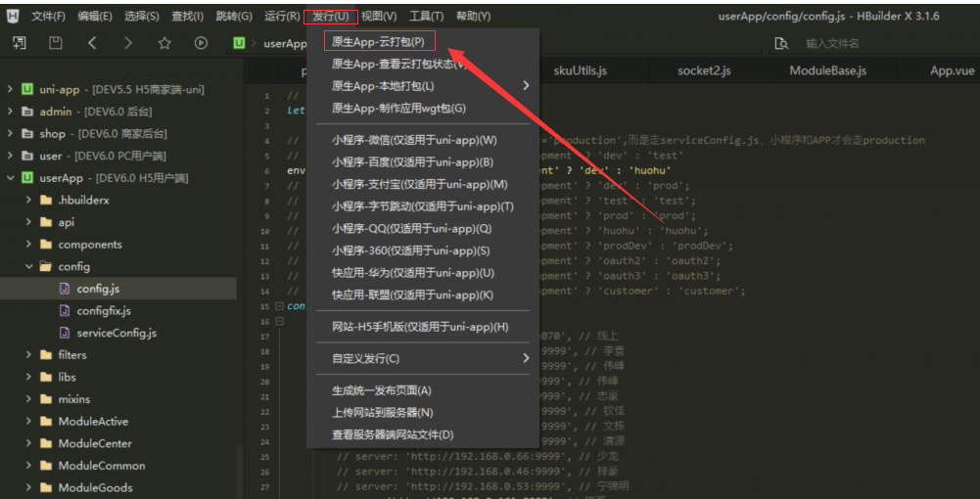
Task: Open the ModuleBase.js editor tab
Action: (x=827, y=70)
